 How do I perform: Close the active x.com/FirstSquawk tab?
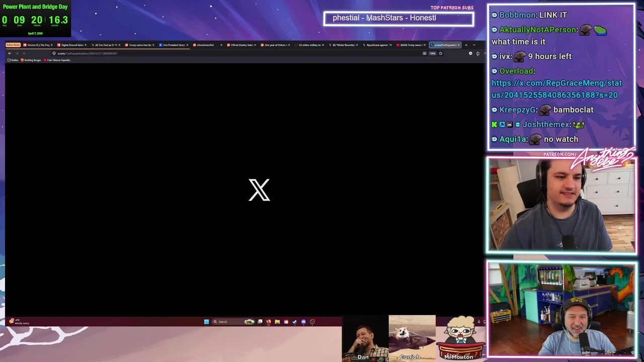[458, 45]
